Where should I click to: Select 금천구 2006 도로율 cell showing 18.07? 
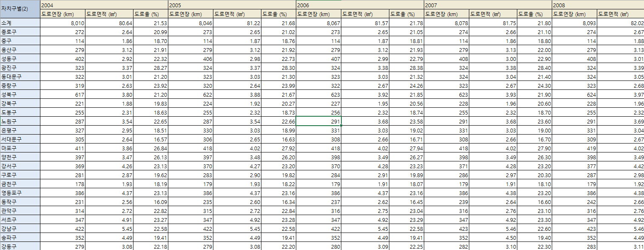[x=406, y=184]
